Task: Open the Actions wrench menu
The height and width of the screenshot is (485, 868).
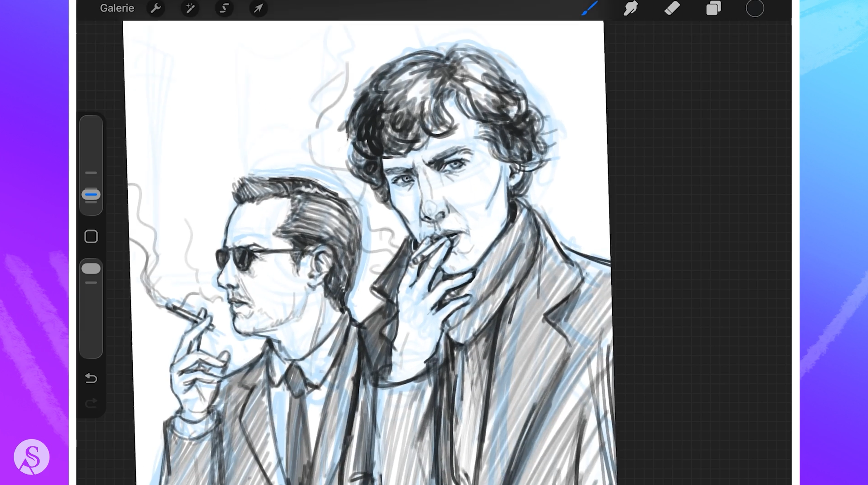Action: (156, 8)
